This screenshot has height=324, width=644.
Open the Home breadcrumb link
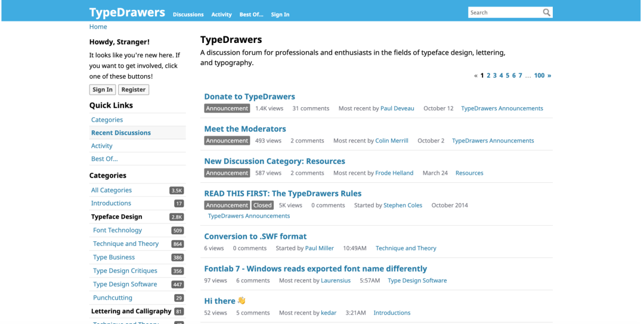98,27
